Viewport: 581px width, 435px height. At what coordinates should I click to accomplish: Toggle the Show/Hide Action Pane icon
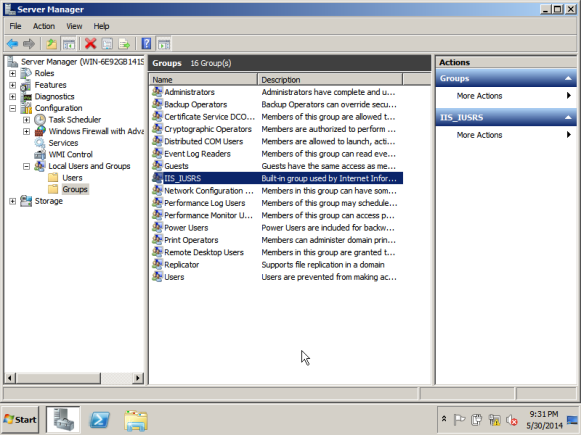(164, 44)
